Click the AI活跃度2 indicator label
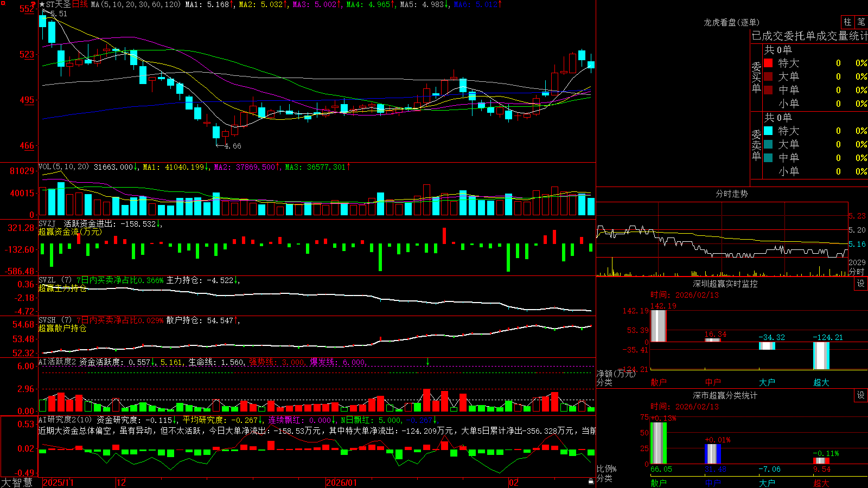The width and height of the screenshot is (868, 488). click(x=58, y=362)
